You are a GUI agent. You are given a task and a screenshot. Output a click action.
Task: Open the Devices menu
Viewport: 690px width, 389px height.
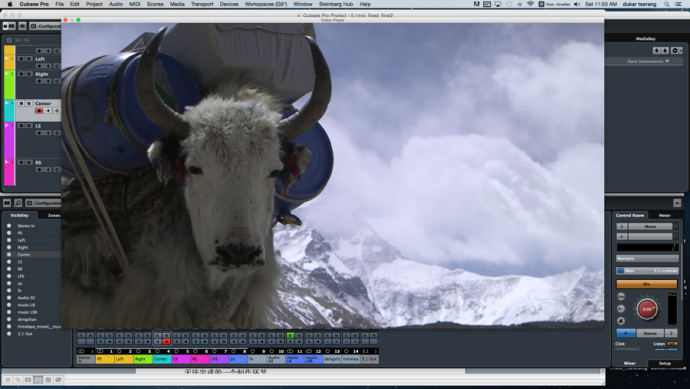(229, 4)
